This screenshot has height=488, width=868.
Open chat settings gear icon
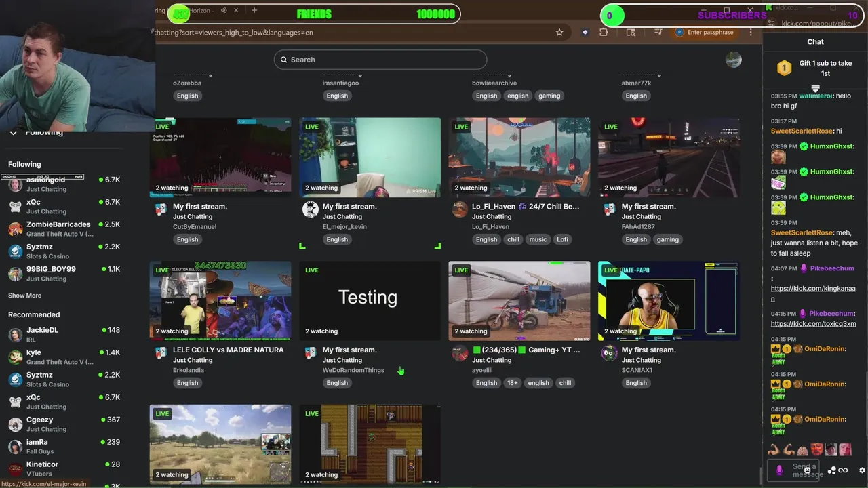862,470
